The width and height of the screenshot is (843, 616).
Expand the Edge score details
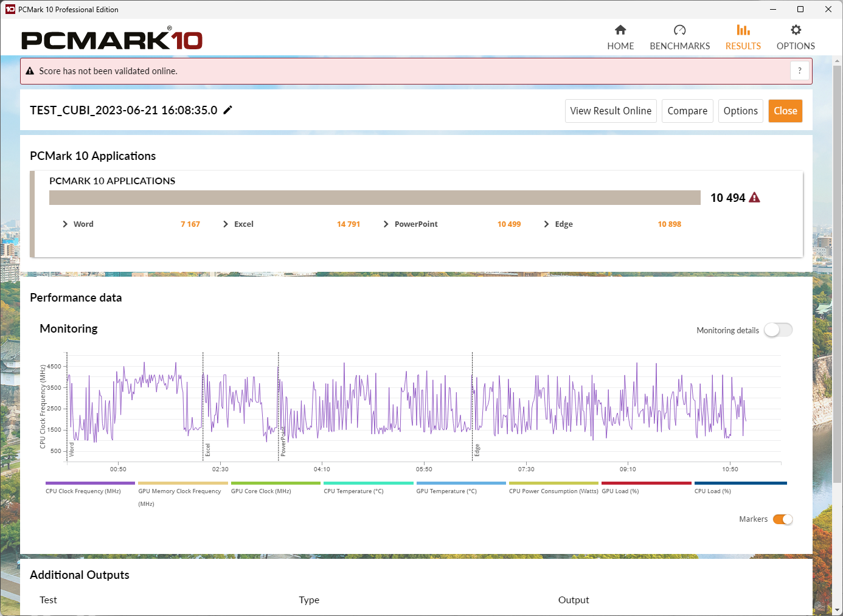tap(546, 224)
